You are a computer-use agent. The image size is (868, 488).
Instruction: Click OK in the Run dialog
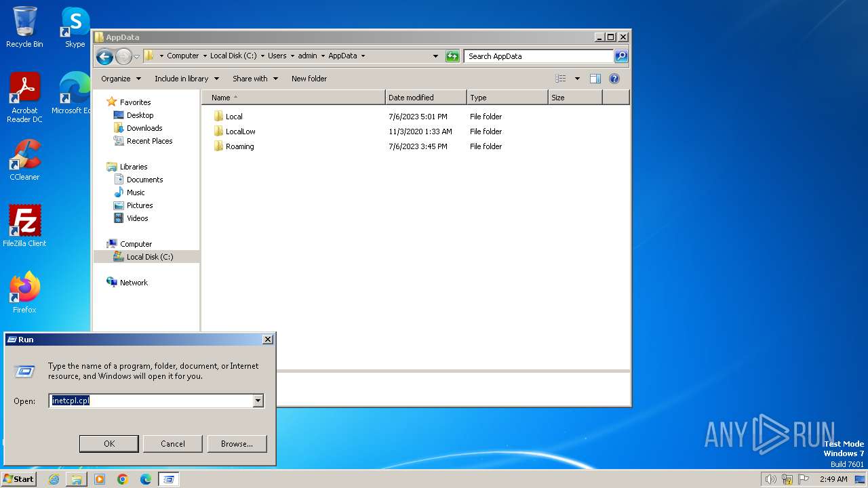coord(109,444)
